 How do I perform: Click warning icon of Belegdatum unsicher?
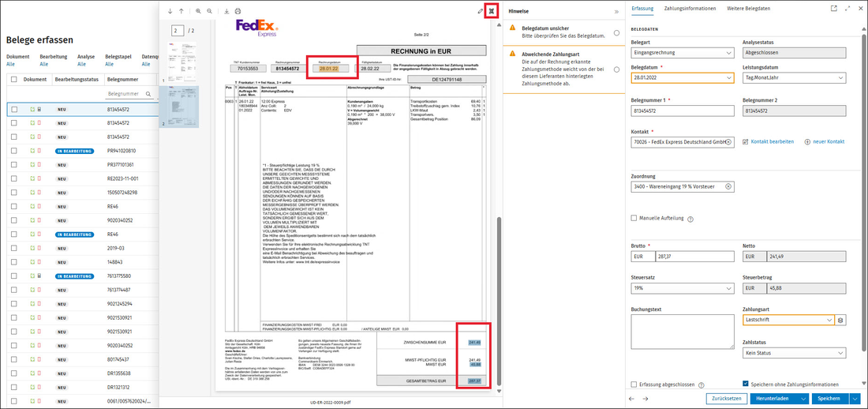pyautogui.click(x=512, y=28)
